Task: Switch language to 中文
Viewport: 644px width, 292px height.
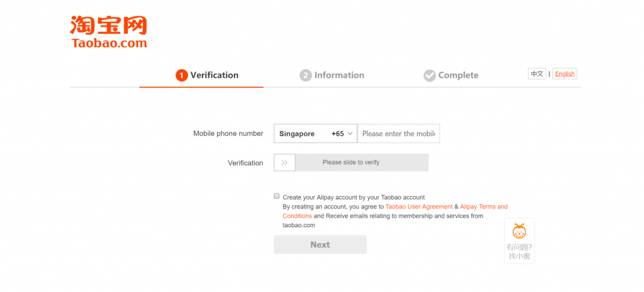Action: 537,74
